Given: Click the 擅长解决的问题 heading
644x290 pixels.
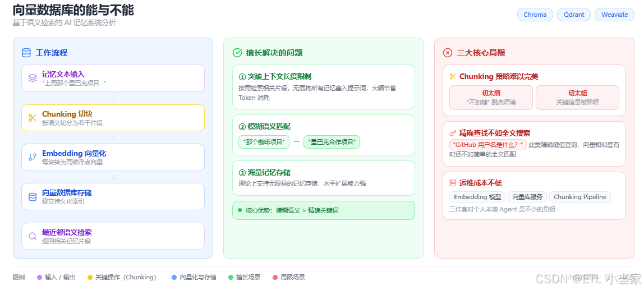Looking at the screenshot, I should [274, 53].
